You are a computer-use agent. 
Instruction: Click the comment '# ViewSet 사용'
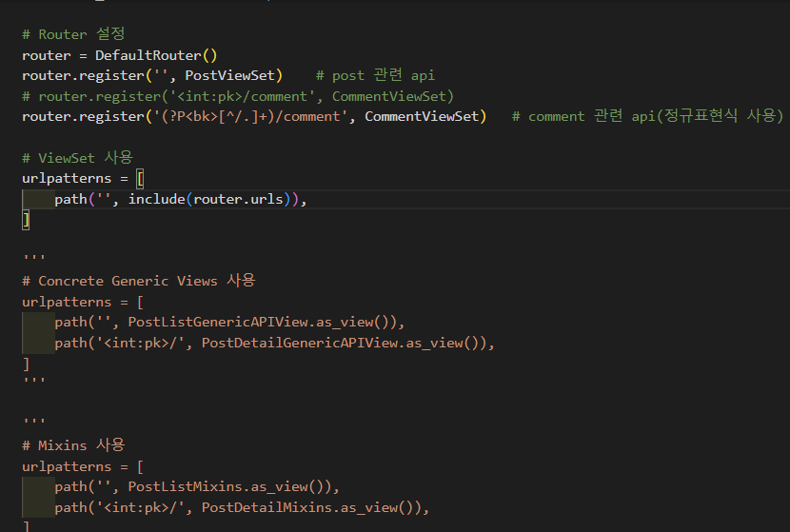tap(78, 158)
